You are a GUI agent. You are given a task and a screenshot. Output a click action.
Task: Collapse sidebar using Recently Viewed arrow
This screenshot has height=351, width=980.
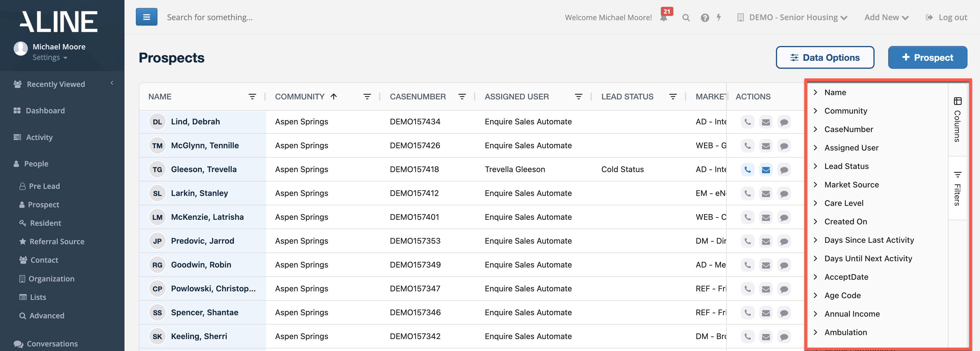pyautogui.click(x=112, y=83)
